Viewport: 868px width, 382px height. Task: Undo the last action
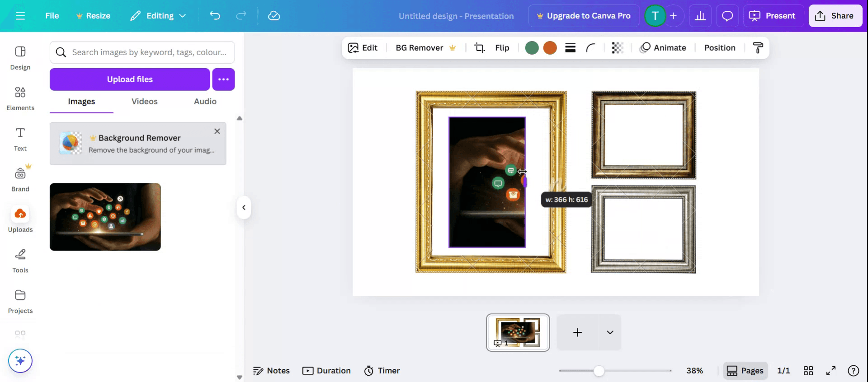point(215,16)
